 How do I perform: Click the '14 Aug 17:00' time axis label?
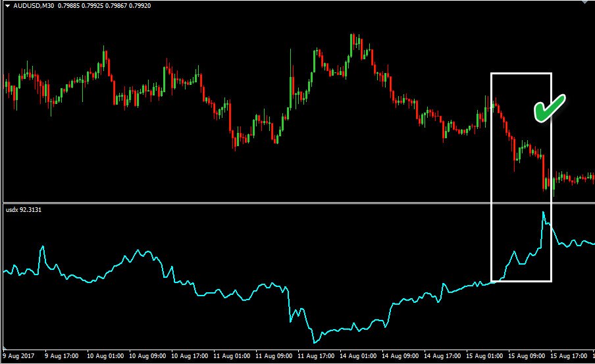point(442,356)
